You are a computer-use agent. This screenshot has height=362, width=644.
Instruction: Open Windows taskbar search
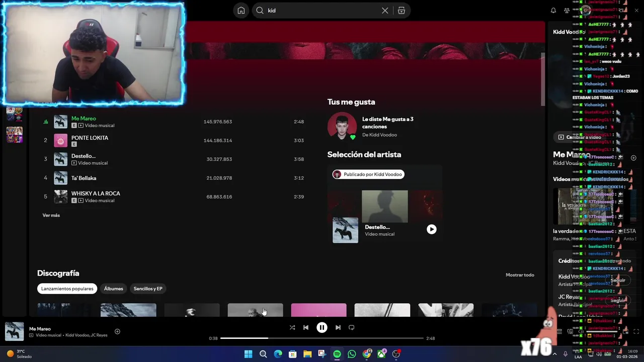pyautogui.click(x=263, y=354)
